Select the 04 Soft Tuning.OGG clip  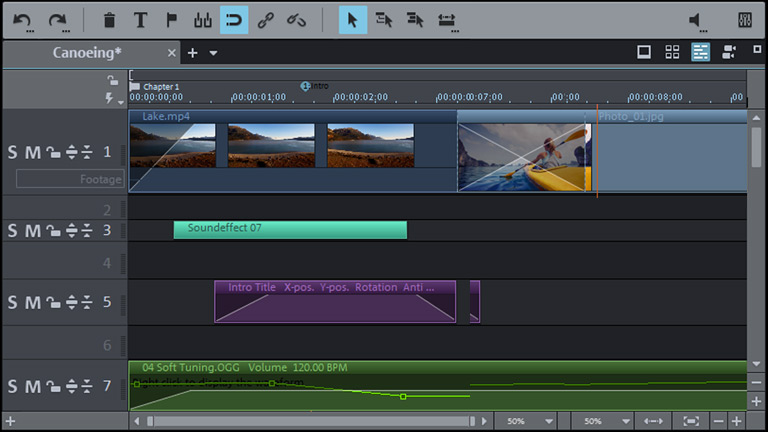click(437, 386)
